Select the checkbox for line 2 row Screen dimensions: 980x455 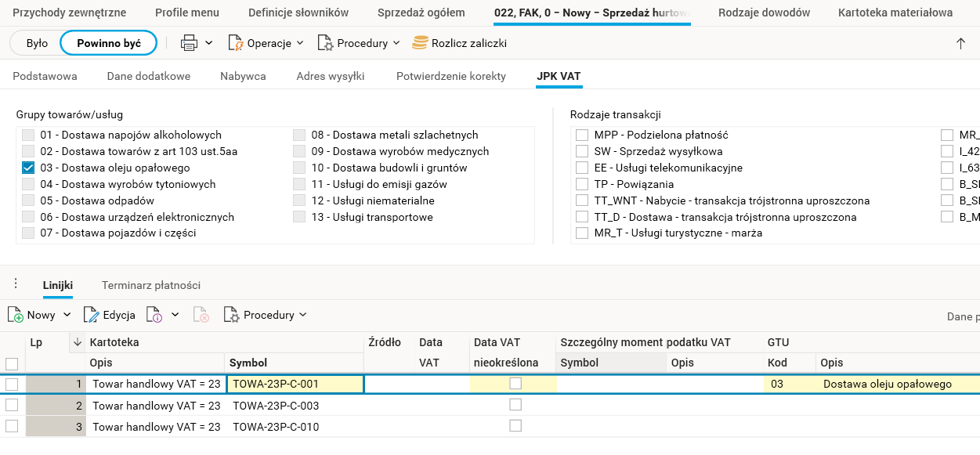point(12,405)
